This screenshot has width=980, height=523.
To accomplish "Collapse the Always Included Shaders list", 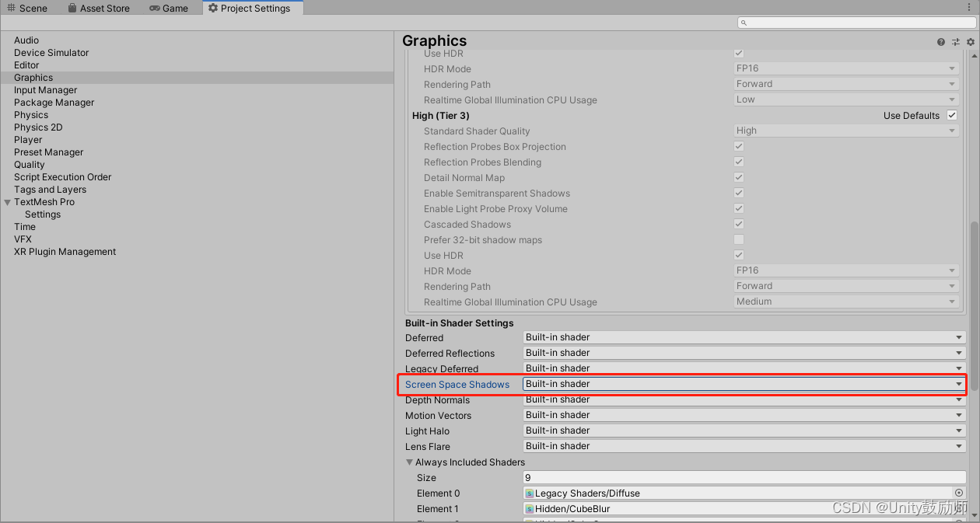I will [409, 462].
